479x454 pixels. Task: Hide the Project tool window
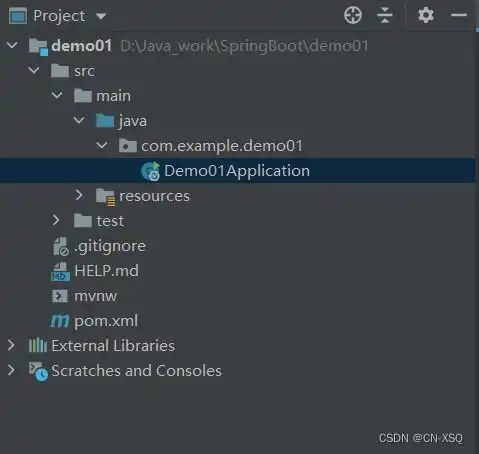point(459,15)
